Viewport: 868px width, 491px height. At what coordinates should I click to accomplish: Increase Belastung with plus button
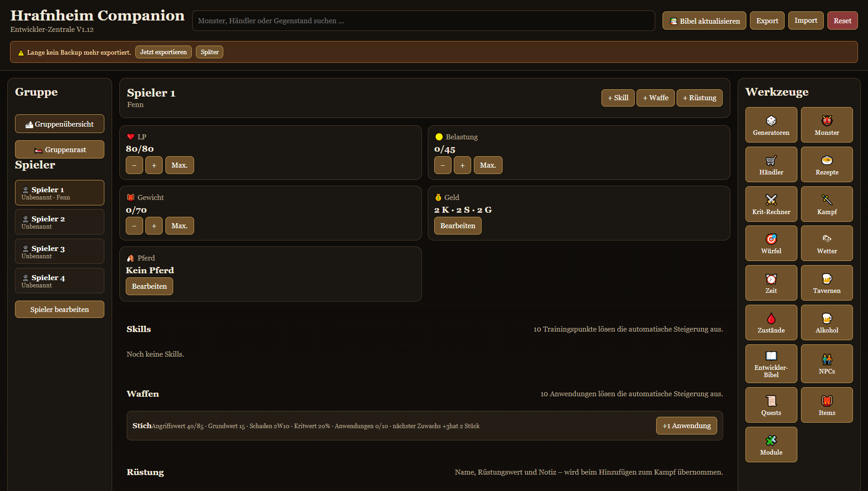(462, 165)
